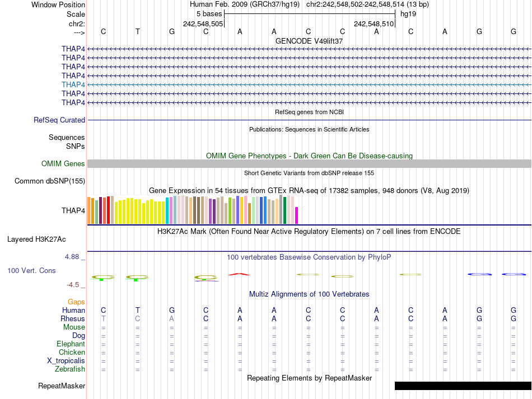
Task: Click the 242,548,510 coordinate marker
Action: pos(374,24)
